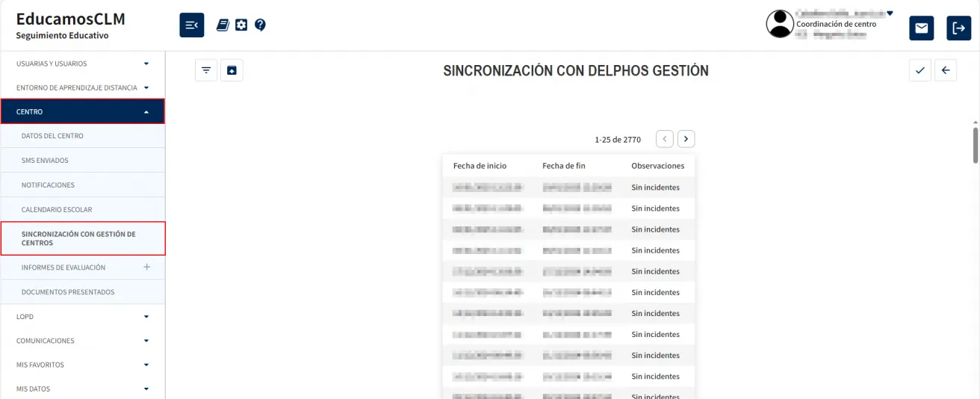
Task: Click the first row's Sin incidentes cell
Action: point(655,188)
